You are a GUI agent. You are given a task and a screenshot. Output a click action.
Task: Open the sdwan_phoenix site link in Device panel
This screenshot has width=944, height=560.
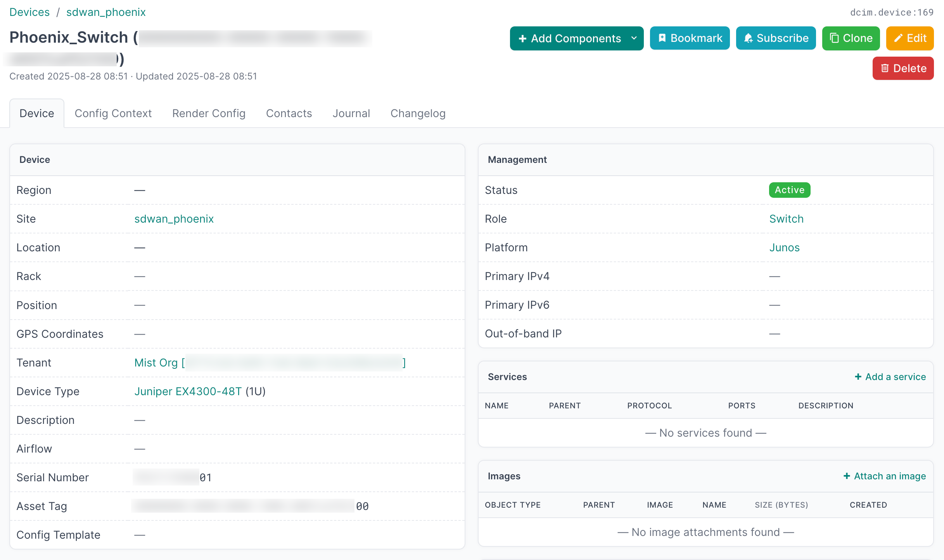[x=174, y=219]
